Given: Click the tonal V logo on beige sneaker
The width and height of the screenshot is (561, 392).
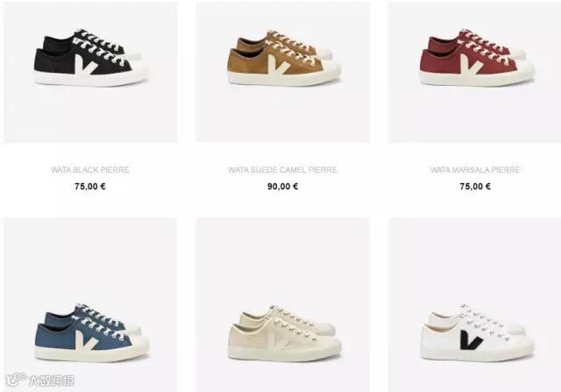Looking at the screenshot, I should [x=280, y=339].
